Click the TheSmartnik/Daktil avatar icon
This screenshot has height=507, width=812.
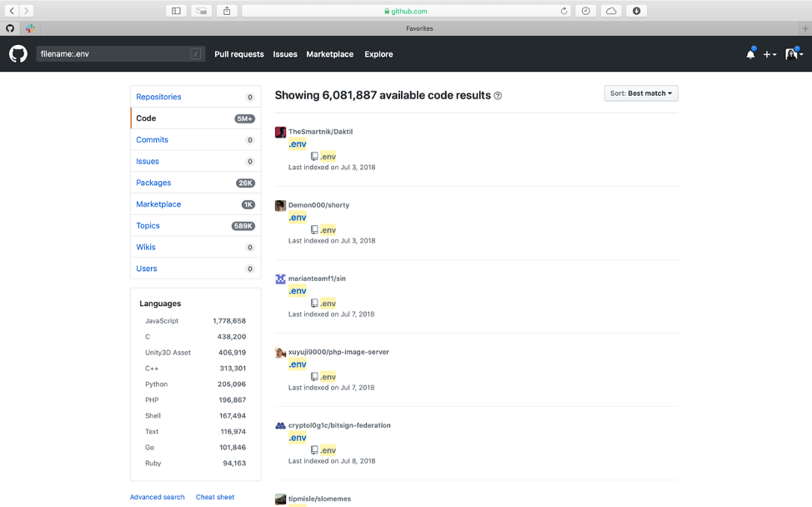[281, 132]
